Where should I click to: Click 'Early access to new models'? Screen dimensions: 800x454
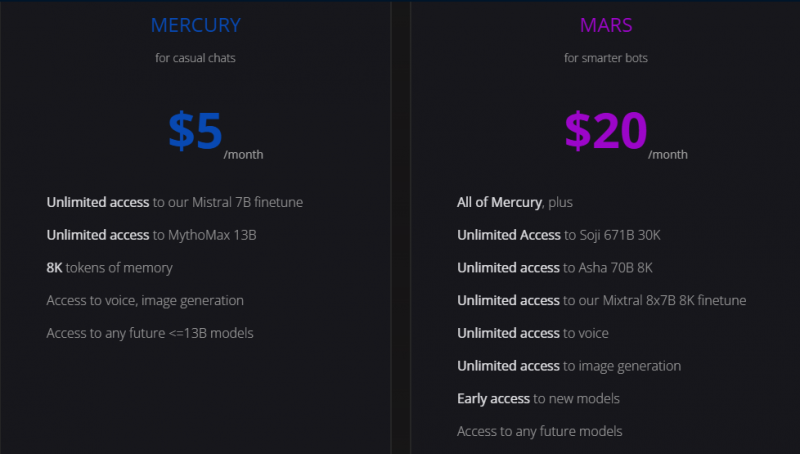point(538,398)
